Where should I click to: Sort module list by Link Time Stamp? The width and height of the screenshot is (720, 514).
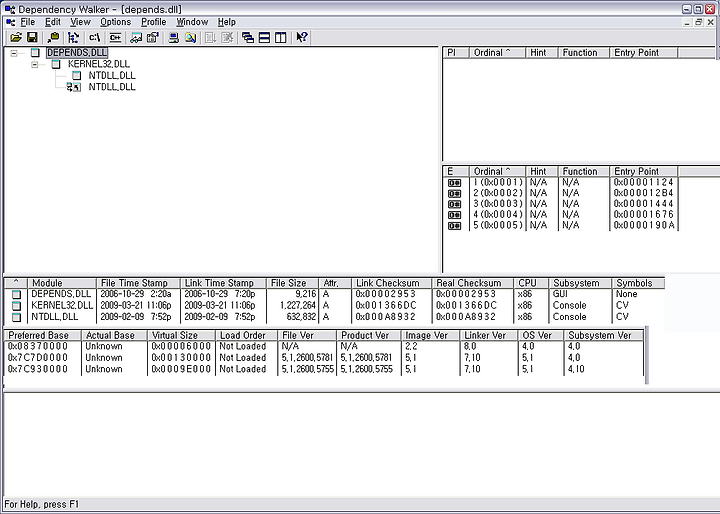point(224,283)
